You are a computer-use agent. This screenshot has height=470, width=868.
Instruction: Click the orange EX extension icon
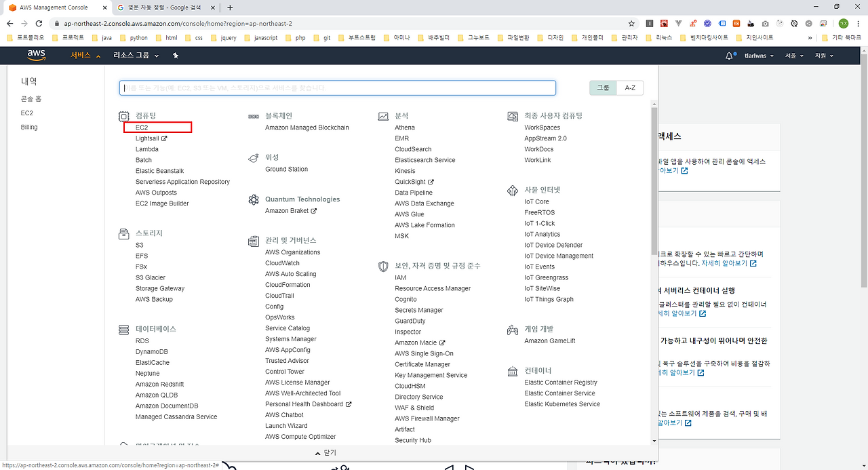point(736,23)
